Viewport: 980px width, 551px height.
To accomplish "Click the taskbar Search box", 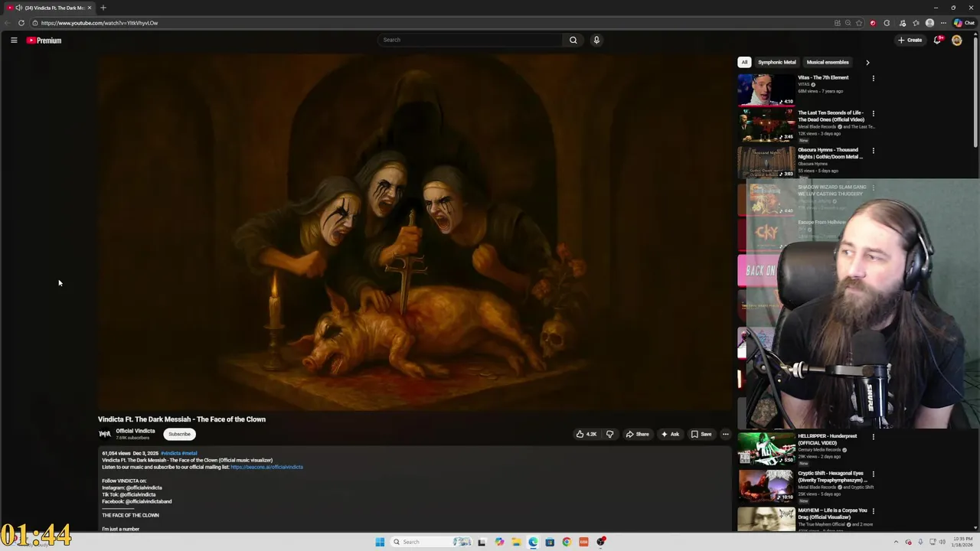I will [x=431, y=542].
